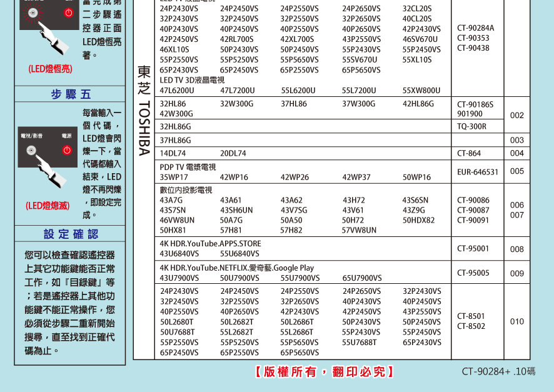554x392 pixels.
Task: Select remote model CT-8502
Action: click(471, 326)
